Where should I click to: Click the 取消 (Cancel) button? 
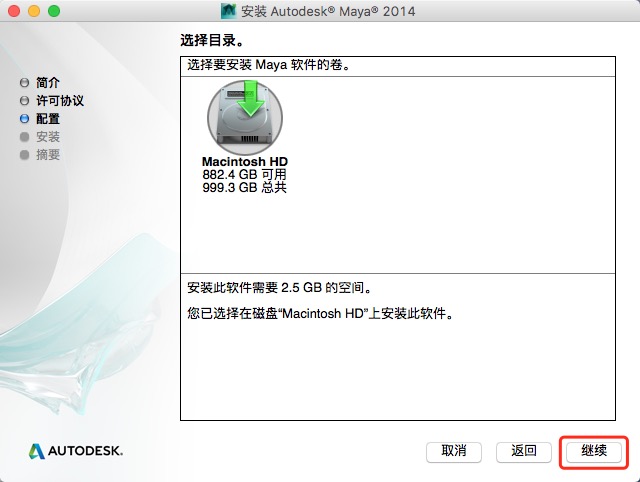click(454, 452)
